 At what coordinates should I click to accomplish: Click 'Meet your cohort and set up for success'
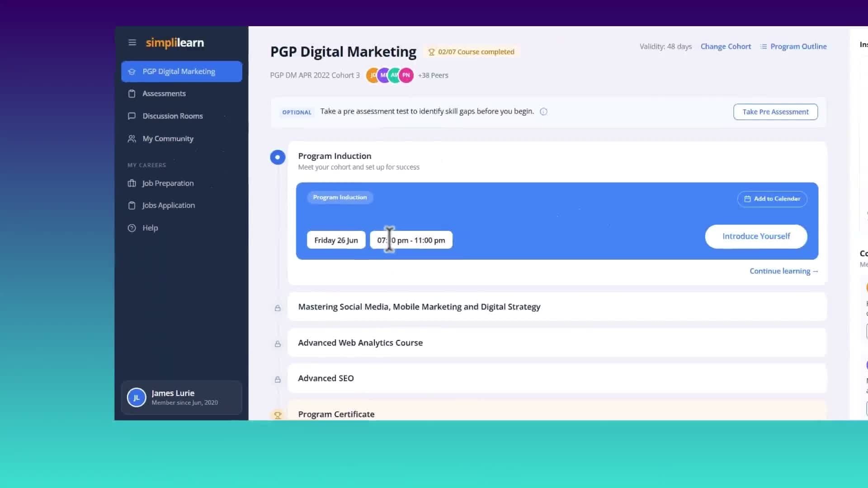point(359,167)
